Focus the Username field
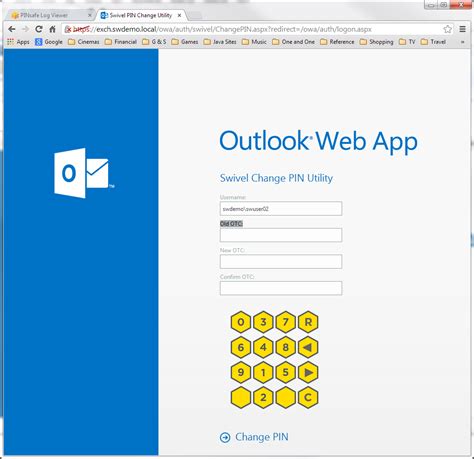The height and width of the screenshot is (459, 474). 281,209
